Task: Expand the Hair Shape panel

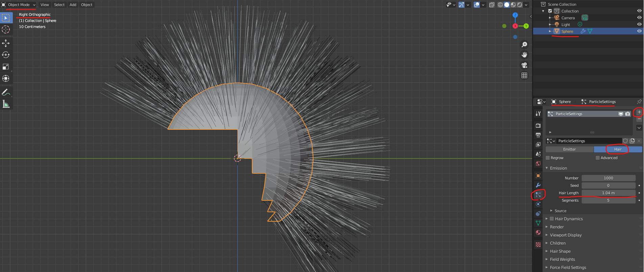Action: 547,251
